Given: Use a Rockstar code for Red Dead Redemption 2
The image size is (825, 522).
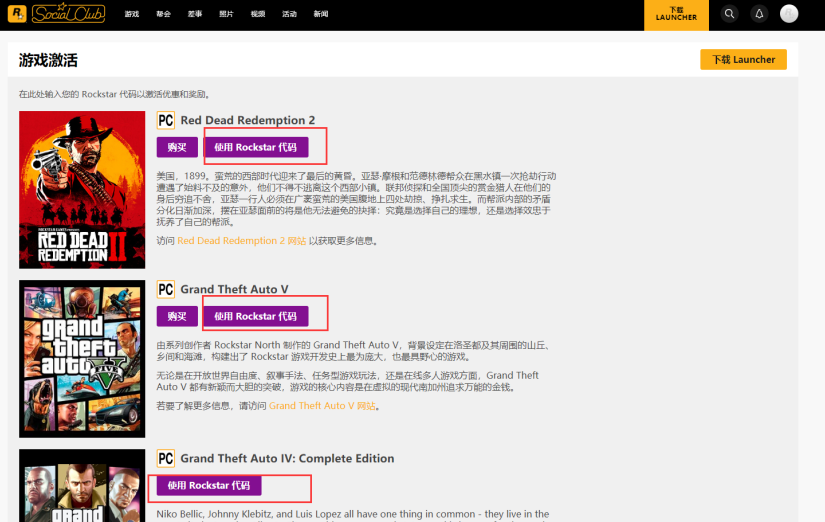Looking at the screenshot, I should [x=256, y=147].
